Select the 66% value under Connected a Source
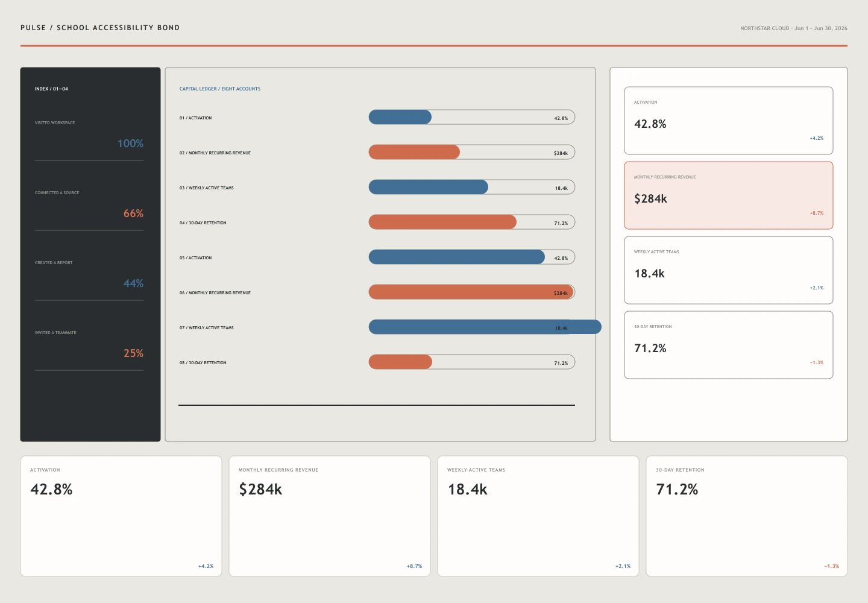Image resolution: width=868 pixels, height=603 pixels. coord(133,213)
